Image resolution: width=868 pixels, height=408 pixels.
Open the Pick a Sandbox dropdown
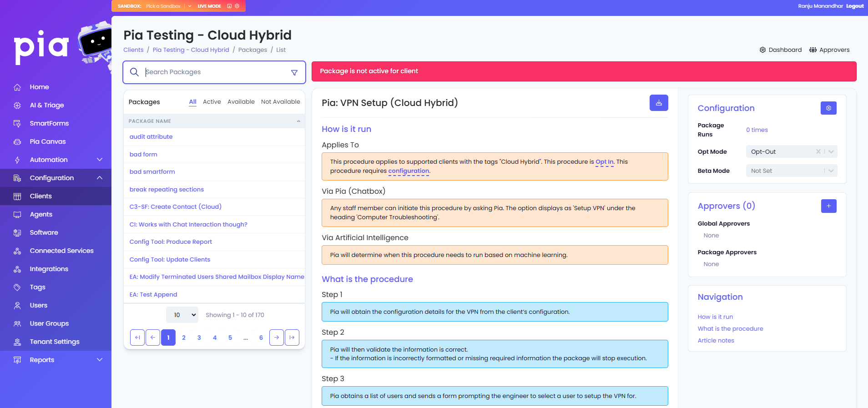(x=169, y=6)
